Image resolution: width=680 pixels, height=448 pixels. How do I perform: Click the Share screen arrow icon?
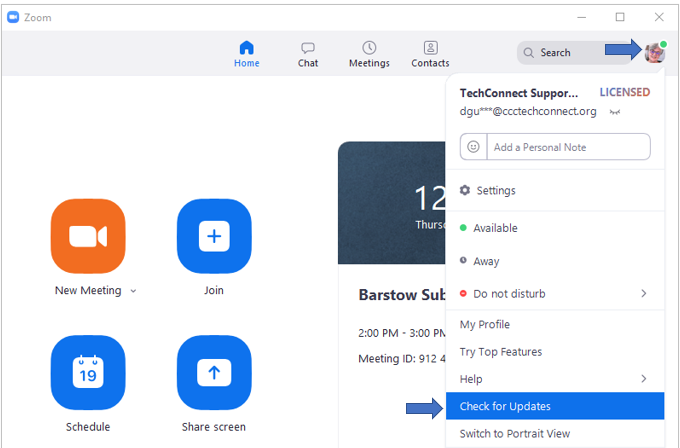(214, 373)
